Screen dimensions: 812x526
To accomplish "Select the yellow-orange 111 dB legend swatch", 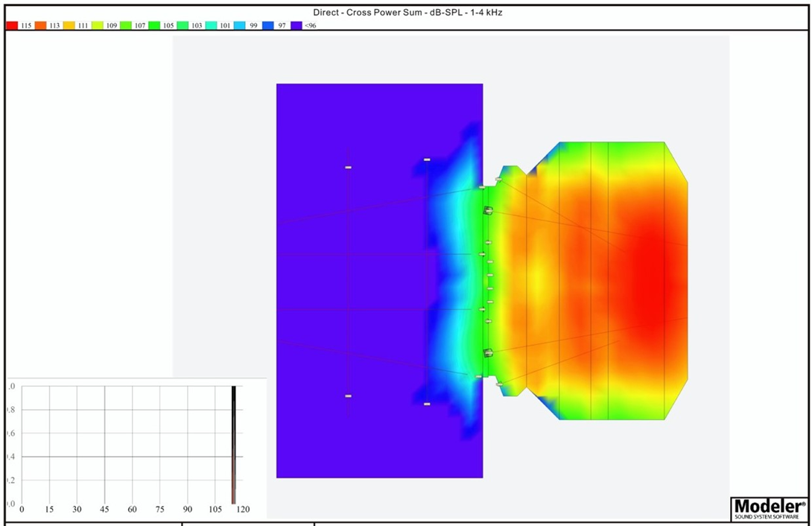I will point(69,25).
